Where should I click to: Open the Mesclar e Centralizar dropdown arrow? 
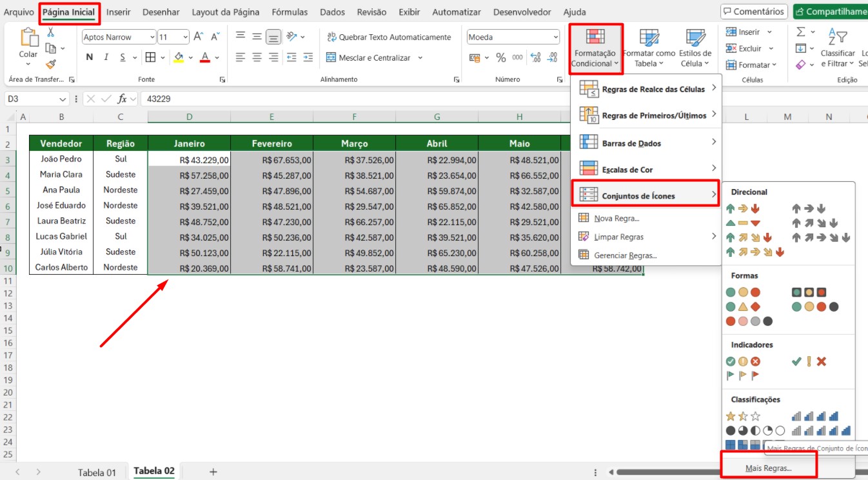click(x=420, y=57)
